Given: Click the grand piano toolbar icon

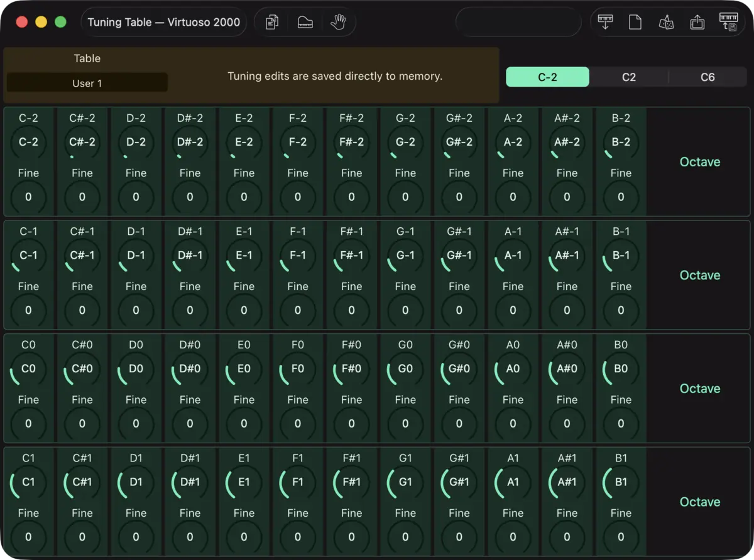Looking at the screenshot, I should [x=305, y=23].
